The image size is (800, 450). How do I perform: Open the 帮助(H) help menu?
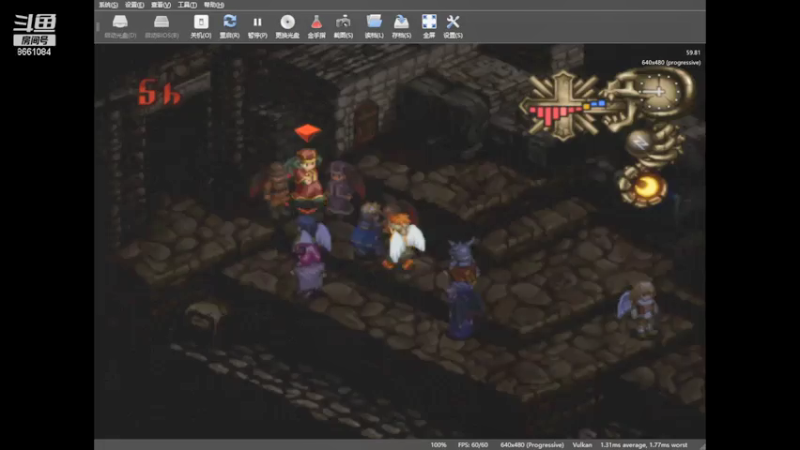pyautogui.click(x=214, y=5)
